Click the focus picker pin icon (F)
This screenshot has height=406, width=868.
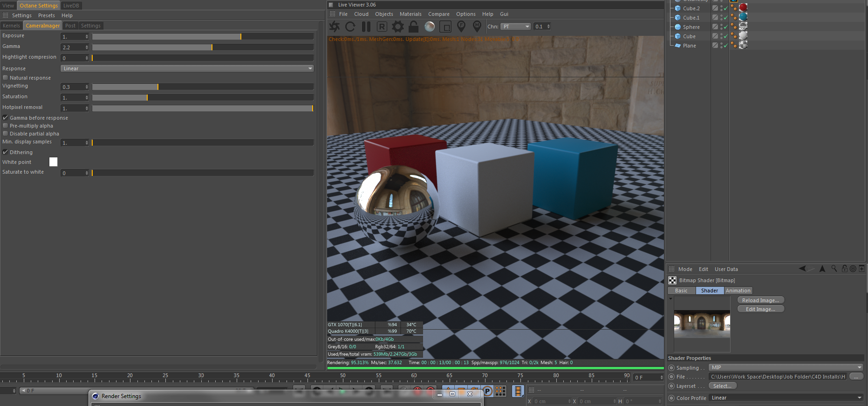(461, 26)
